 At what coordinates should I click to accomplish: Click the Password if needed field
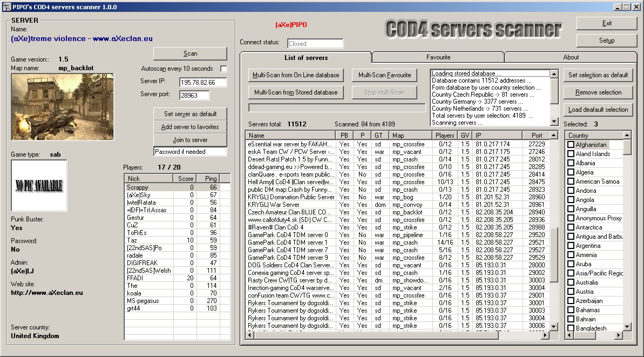point(190,152)
